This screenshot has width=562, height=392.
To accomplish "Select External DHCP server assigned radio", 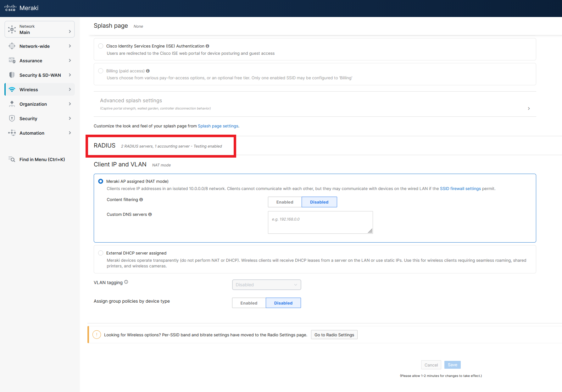I will click(x=101, y=253).
